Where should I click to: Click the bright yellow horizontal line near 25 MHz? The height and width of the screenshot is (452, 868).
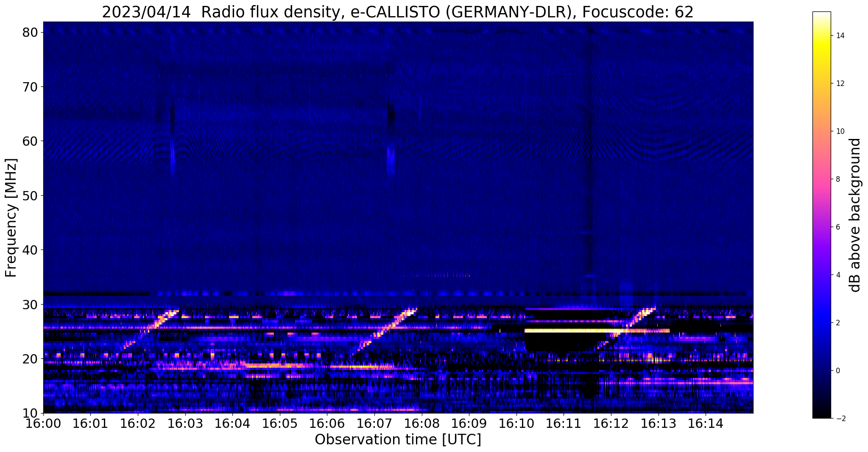pos(597,330)
